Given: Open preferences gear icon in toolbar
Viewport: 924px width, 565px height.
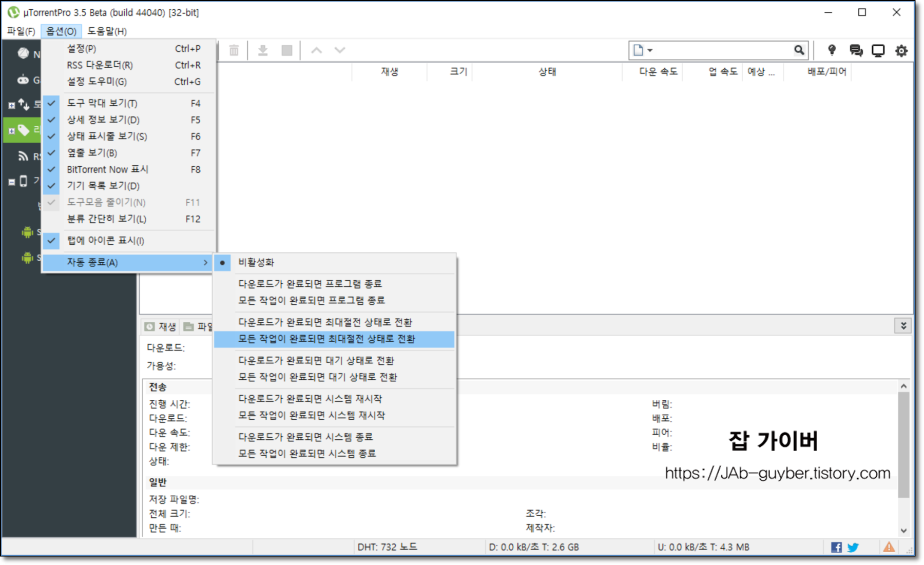Looking at the screenshot, I should tap(901, 50).
